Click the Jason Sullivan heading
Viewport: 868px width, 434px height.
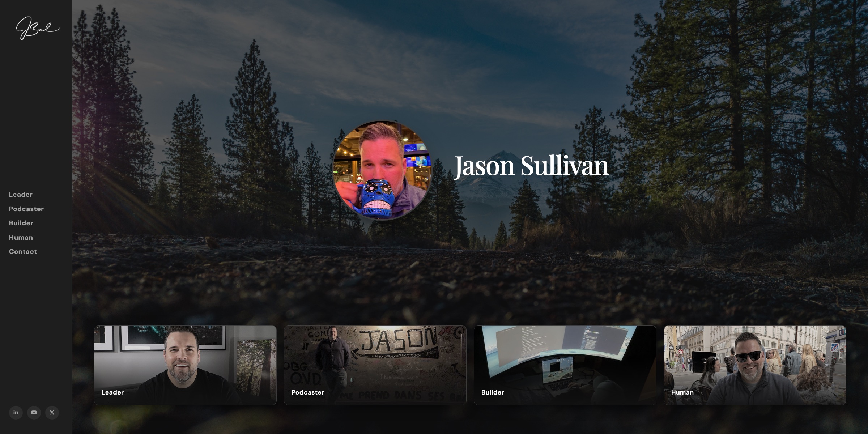(x=531, y=166)
